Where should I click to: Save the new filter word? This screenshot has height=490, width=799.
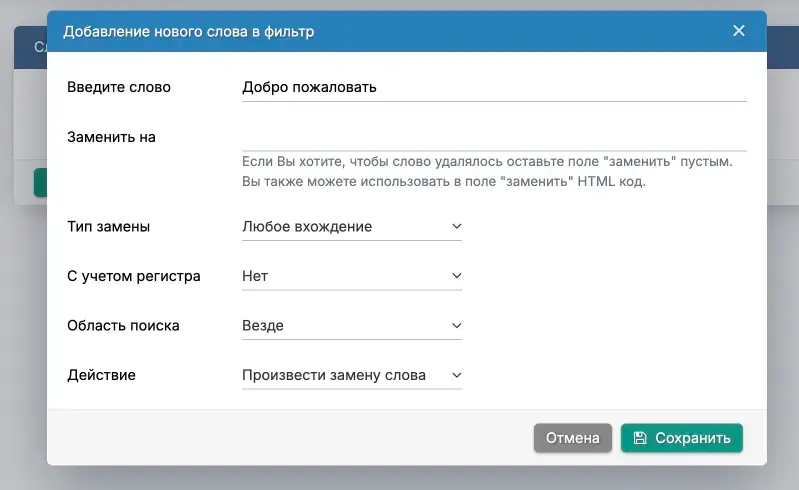pyautogui.click(x=682, y=438)
